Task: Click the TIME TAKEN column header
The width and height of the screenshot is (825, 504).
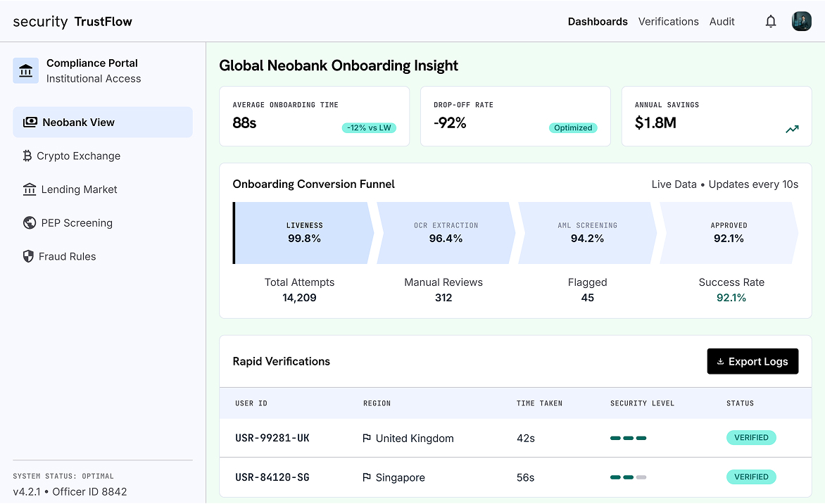Action: 539,403
